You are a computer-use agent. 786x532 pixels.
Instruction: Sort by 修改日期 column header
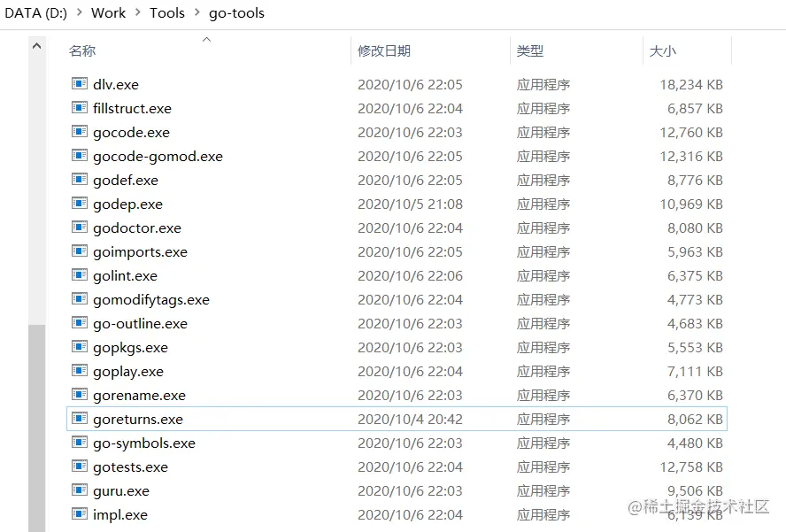[384, 50]
